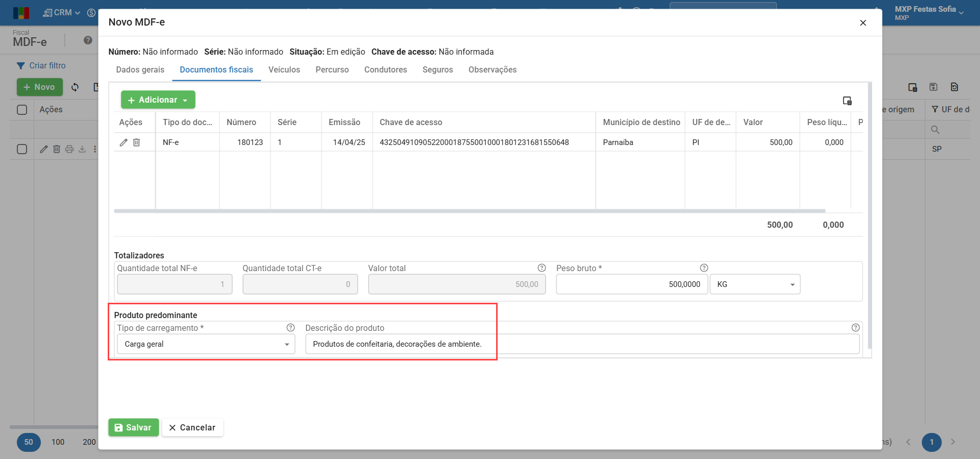The image size is (980, 459).
Task: Click the page 1 button in pagination
Action: coord(932,442)
